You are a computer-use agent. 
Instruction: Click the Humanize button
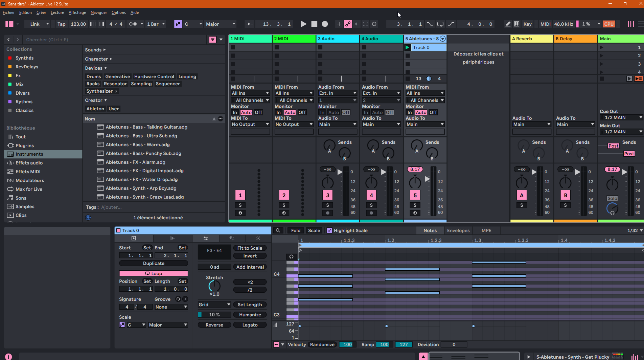pyautogui.click(x=250, y=315)
